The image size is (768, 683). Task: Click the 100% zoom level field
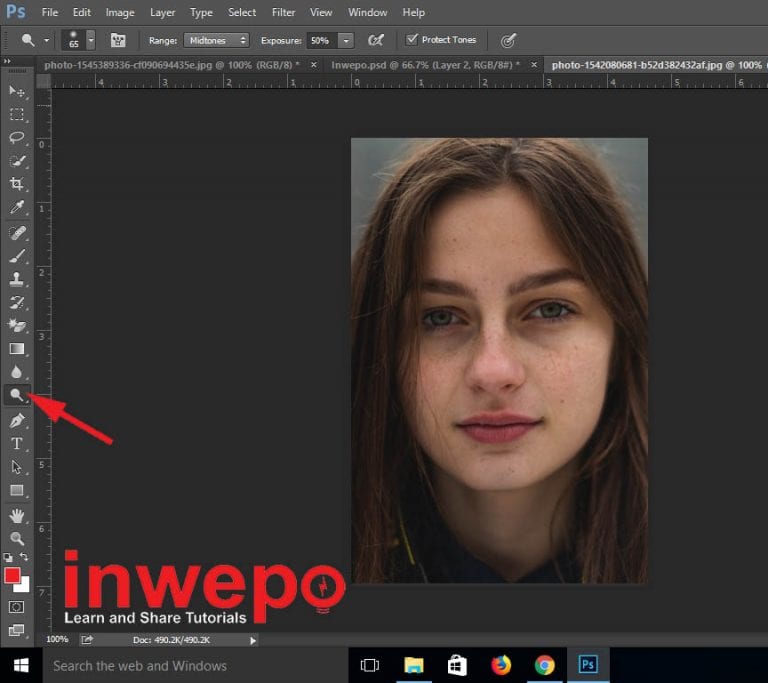[x=57, y=639]
